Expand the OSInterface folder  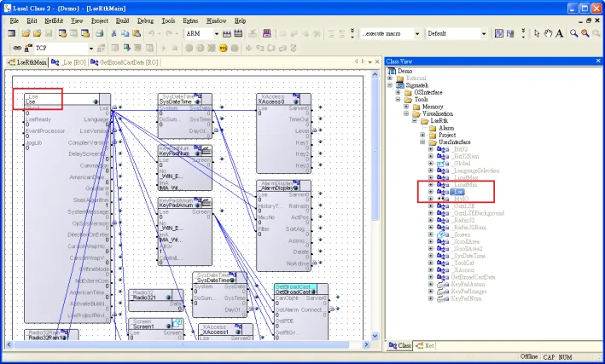(x=398, y=92)
